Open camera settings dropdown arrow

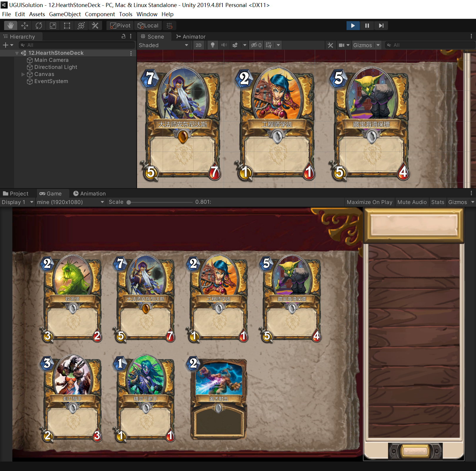pos(348,45)
